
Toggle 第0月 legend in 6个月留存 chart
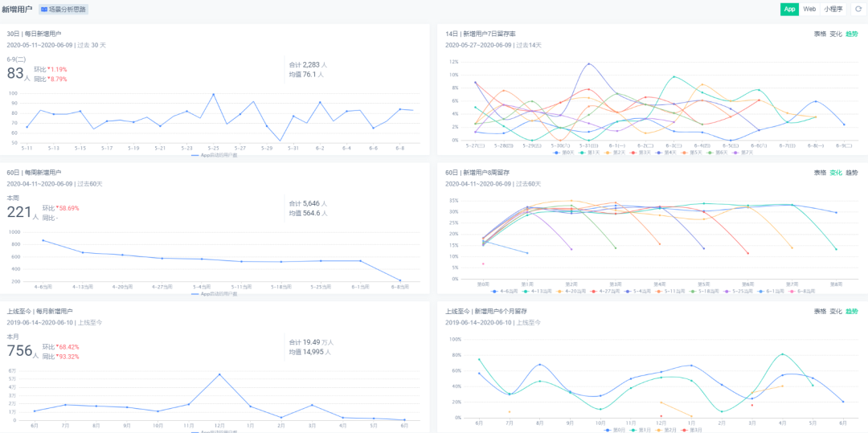pyautogui.click(x=614, y=431)
